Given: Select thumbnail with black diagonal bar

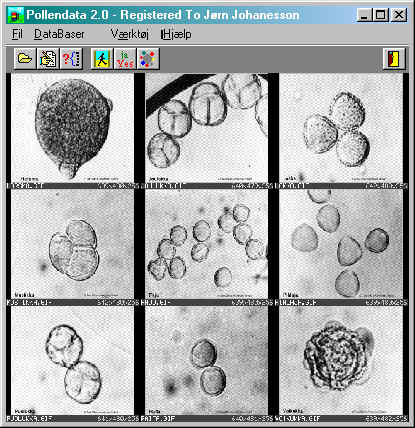Looking at the screenshot, I should click(206, 128).
